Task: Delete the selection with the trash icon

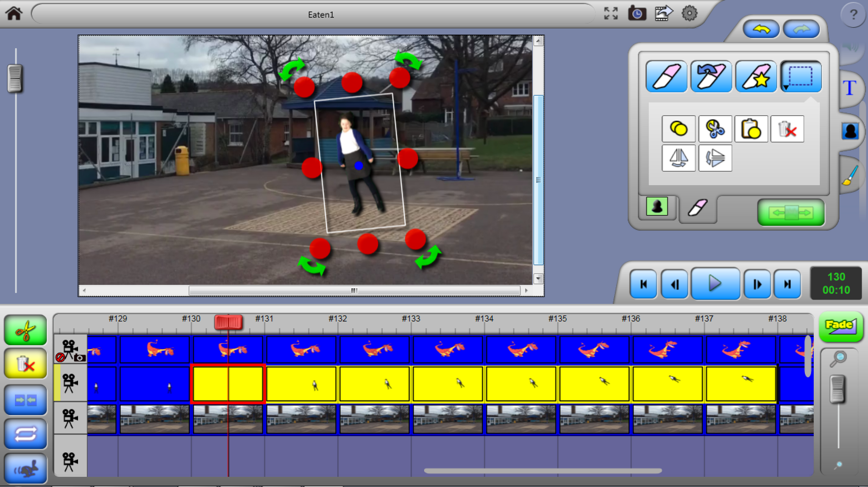Action: [787, 129]
